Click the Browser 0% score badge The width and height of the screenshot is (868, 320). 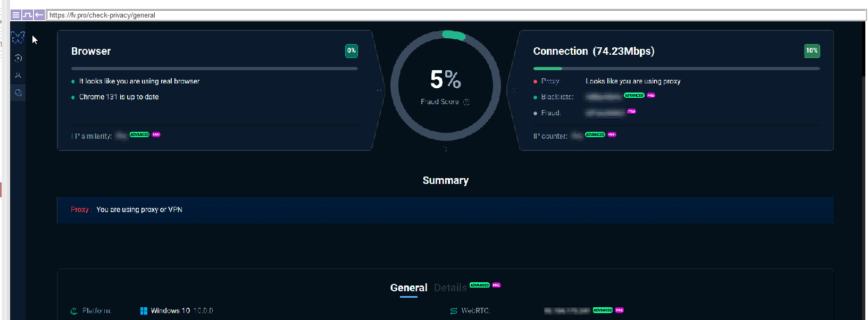[x=352, y=51]
